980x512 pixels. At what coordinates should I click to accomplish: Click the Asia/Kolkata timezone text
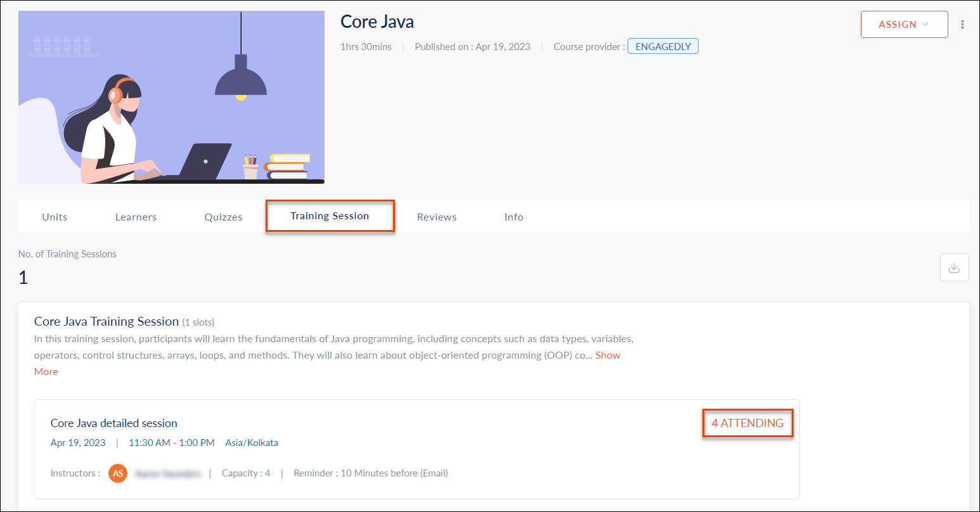point(252,443)
